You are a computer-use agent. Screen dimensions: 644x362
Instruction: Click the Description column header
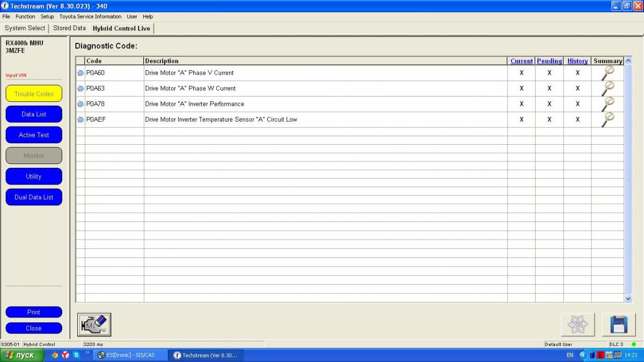point(326,61)
